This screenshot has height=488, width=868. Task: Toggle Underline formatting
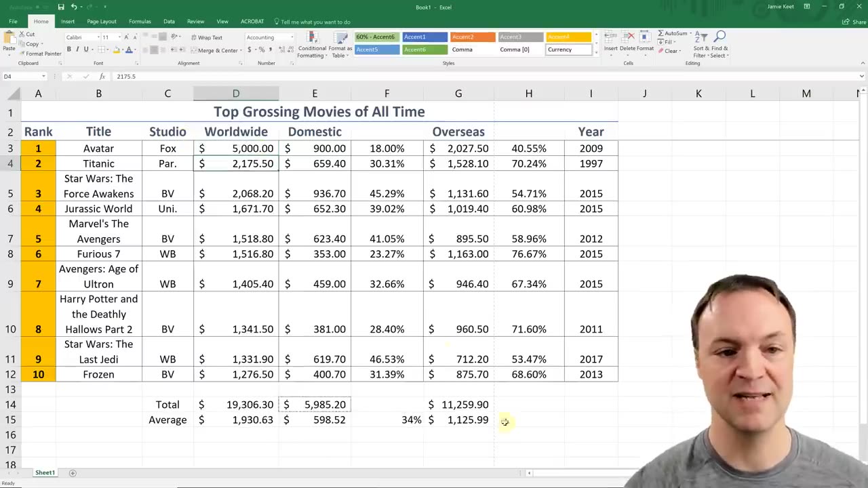tap(85, 49)
